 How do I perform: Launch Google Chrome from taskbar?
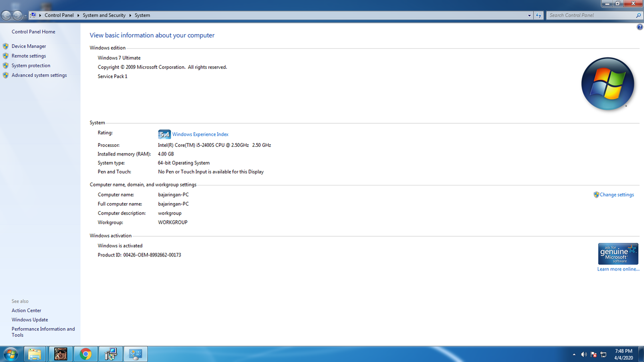pos(86,354)
